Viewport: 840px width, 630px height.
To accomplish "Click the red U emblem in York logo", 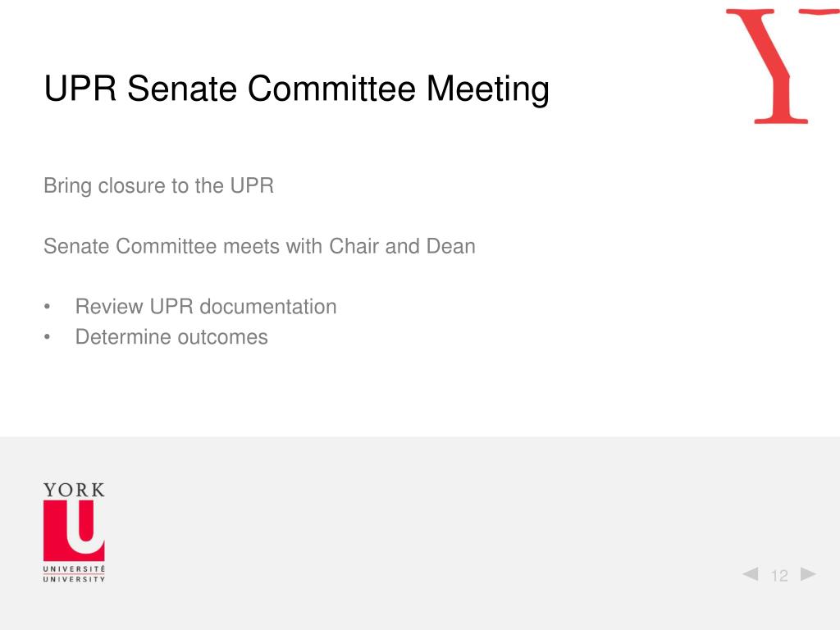I will [x=74, y=531].
